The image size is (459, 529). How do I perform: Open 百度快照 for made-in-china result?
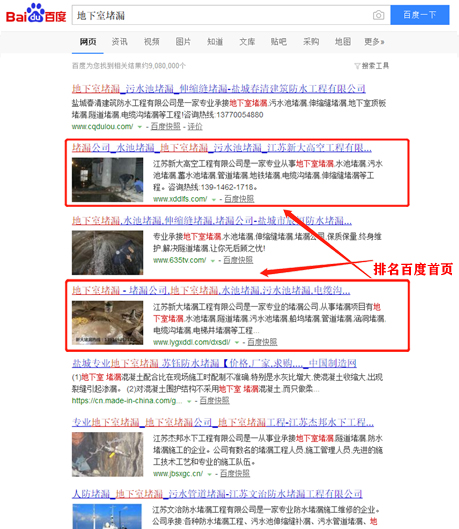click(x=214, y=401)
